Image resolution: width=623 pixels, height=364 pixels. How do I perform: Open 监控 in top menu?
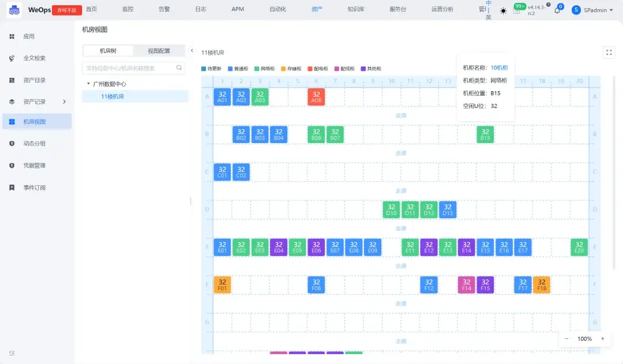(128, 9)
